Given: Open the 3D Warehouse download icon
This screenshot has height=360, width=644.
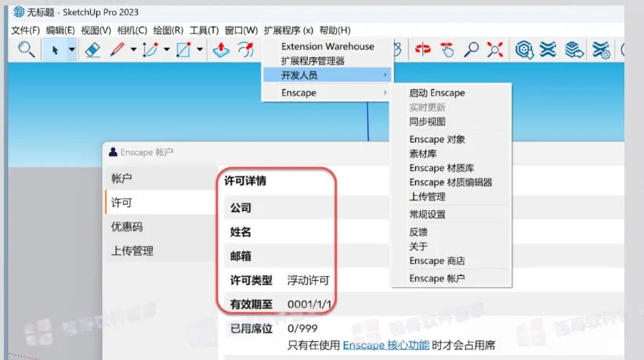Looking at the screenshot, I should click(x=524, y=49).
